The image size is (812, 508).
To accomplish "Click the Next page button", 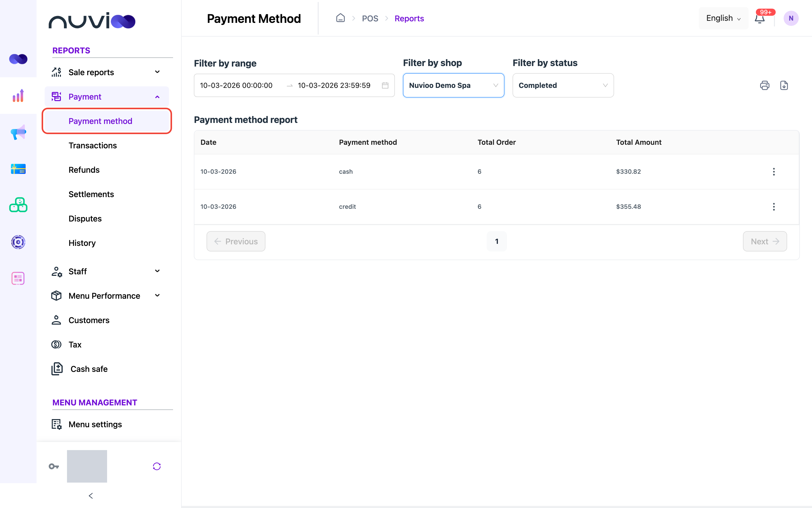I will click(x=765, y=241).
